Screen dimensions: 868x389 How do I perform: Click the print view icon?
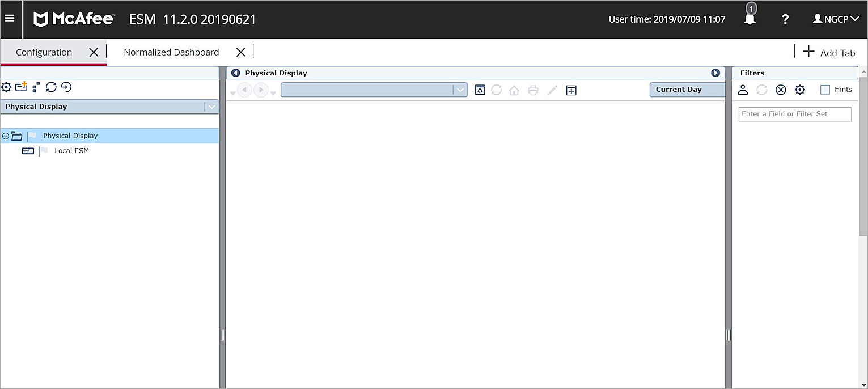(x=533, y=90)
